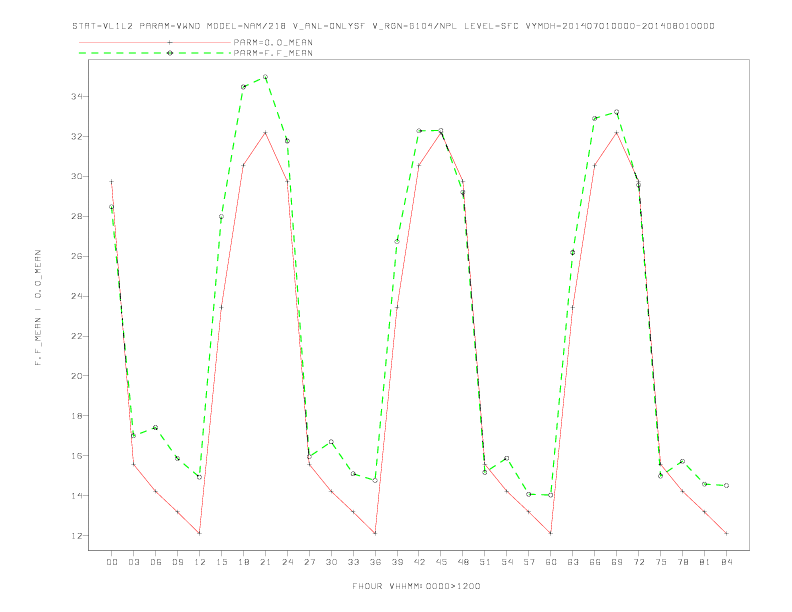
Task: Select the red plus marker at hour 00
Action: [111, 182]
